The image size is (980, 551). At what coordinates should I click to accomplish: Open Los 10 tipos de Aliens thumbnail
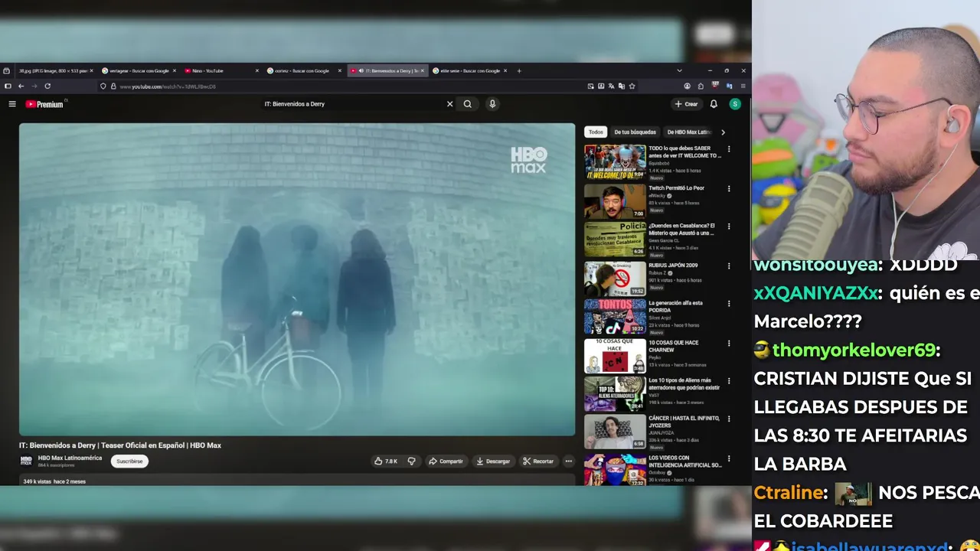point(615,393)
